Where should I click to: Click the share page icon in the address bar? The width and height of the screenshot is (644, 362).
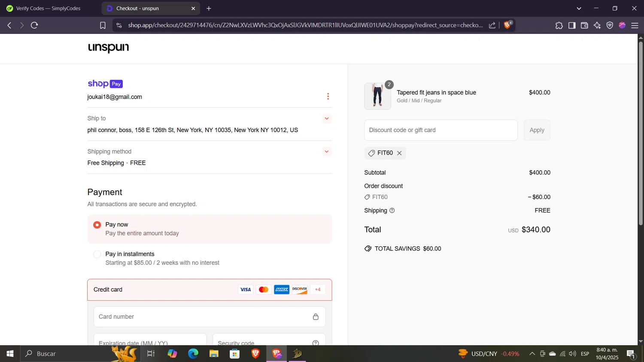tap(492, 25)
